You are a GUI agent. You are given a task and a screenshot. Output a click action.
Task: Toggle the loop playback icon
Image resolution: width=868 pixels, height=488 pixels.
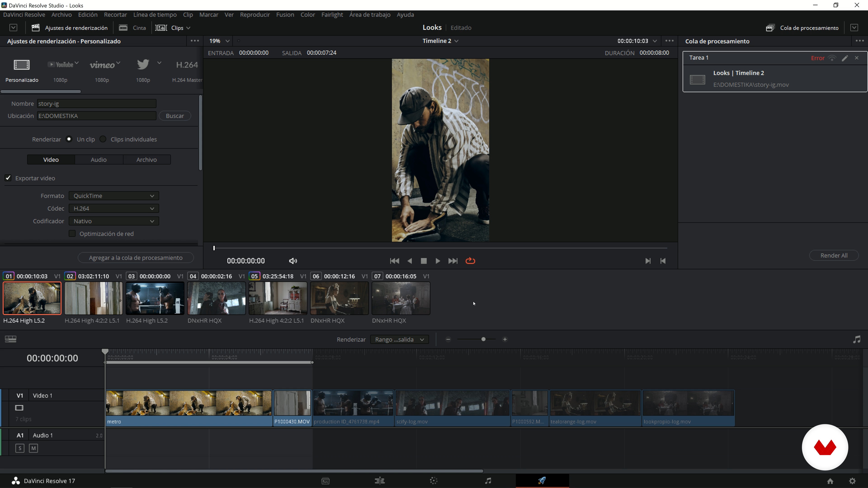(470, 261)
